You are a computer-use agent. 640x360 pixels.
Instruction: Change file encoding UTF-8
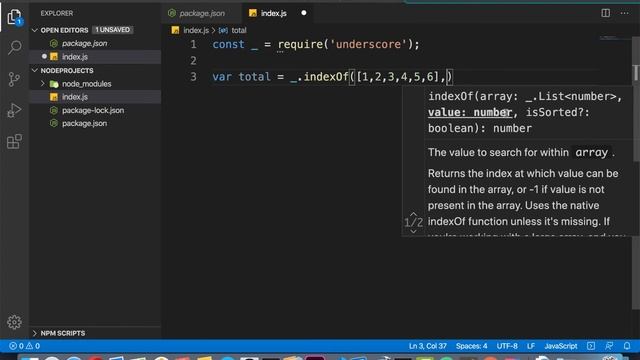[x=507, y=346]
